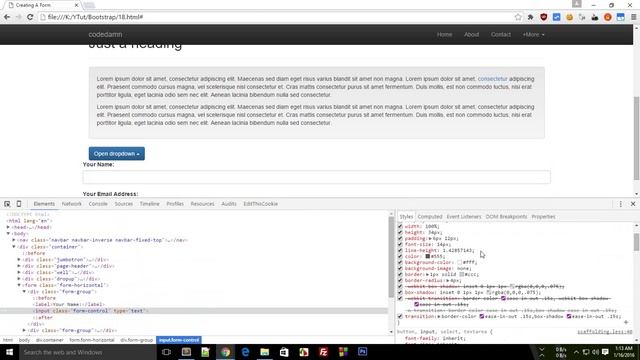640x360 pixels.
Task: Open the +More navbar dropdown
Action: click(533, 35)
